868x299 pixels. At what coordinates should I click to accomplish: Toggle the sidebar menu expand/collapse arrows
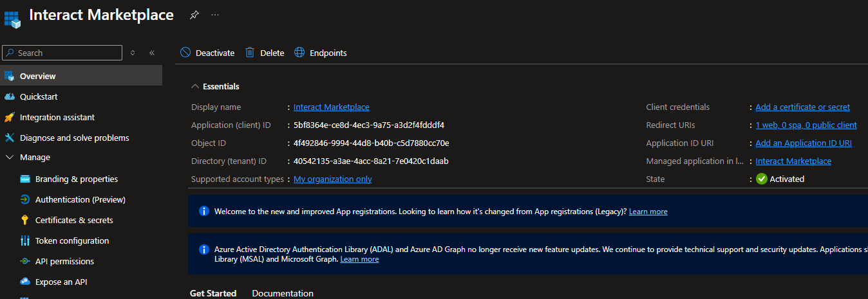133,53
